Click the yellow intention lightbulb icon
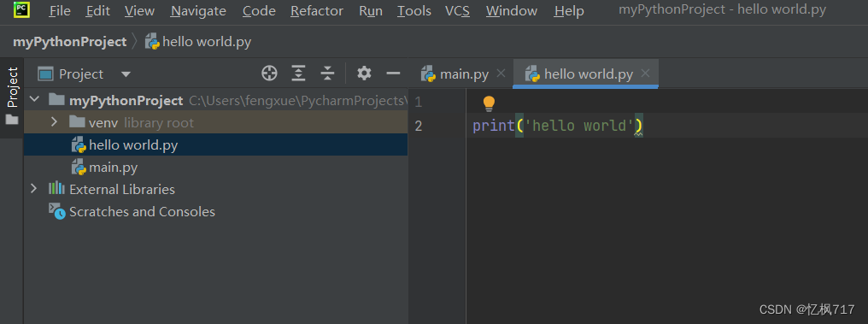868x324 pixels. coord(489,103)
